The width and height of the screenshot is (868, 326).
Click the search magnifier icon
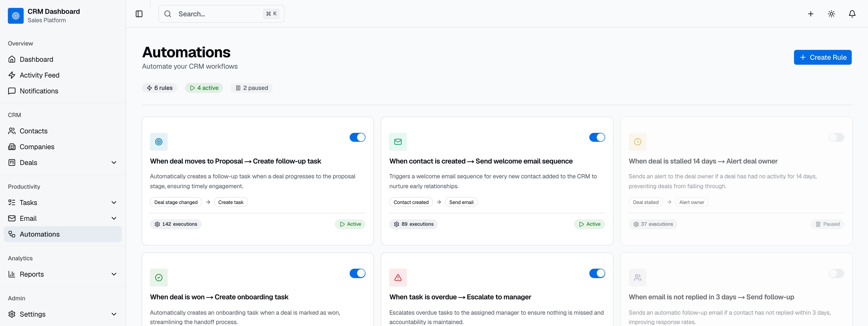(167, 14)
